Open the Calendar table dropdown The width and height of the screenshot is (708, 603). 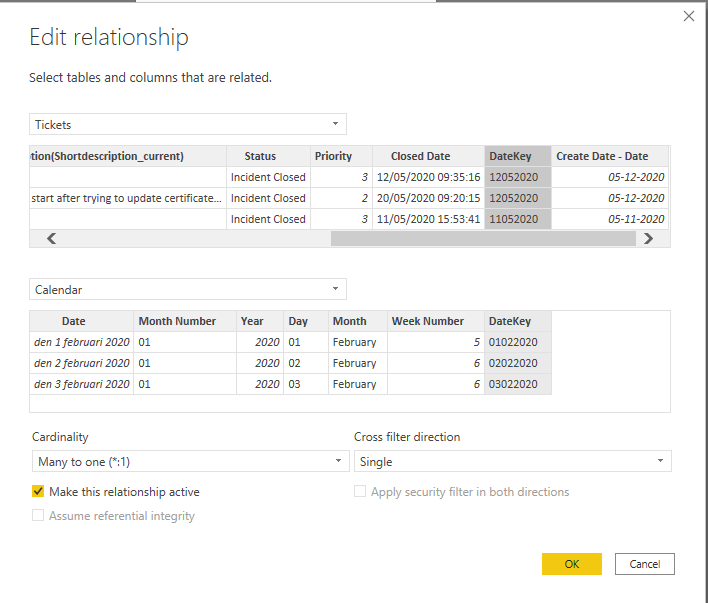tap(188, 289)
